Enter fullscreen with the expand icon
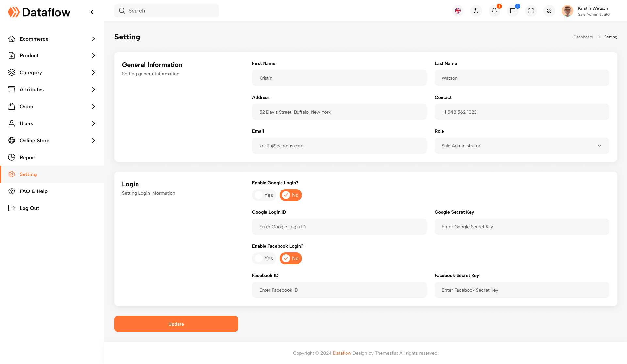Screen dimensions: 627x364 531,11
